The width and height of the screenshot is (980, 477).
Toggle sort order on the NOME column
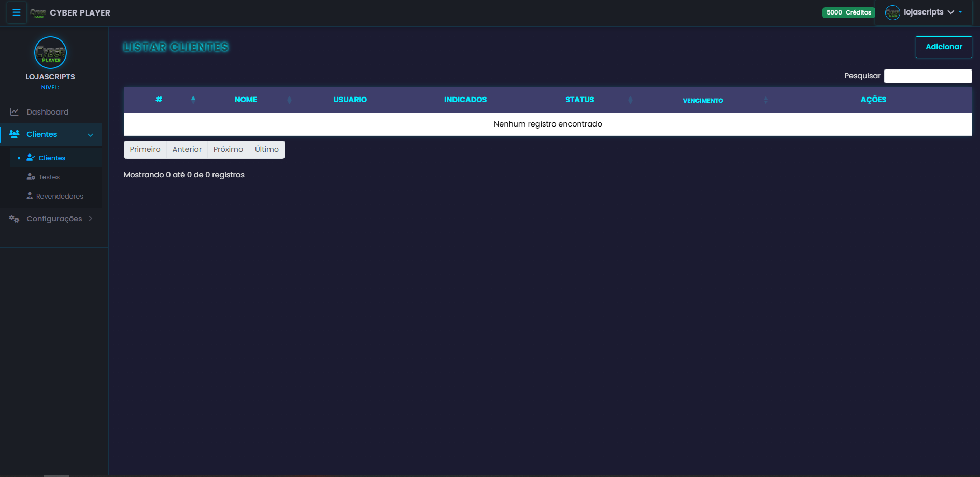point(289,100)
